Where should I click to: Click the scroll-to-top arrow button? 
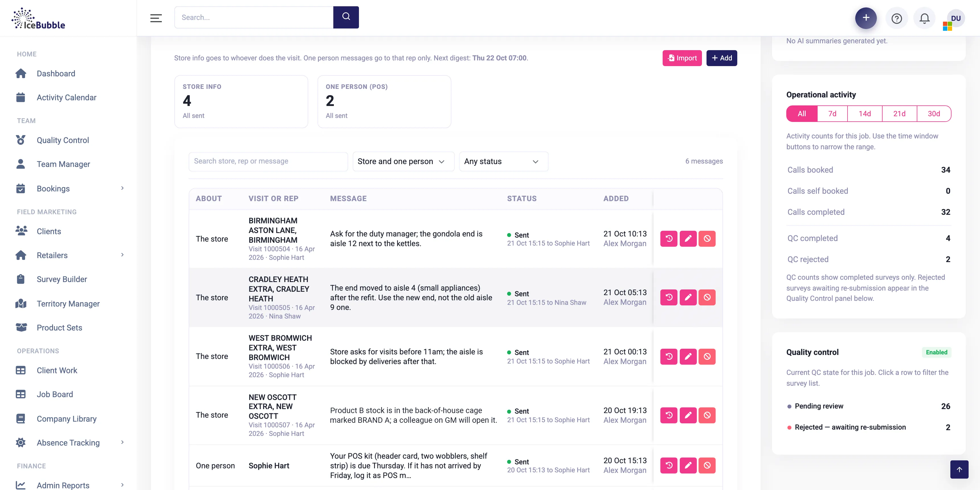[x=959, y=469]
